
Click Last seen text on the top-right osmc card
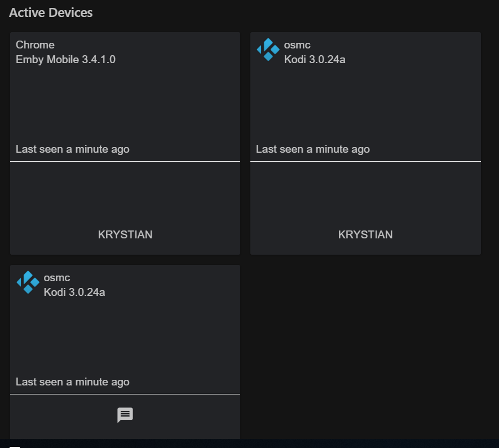(313, 149)
